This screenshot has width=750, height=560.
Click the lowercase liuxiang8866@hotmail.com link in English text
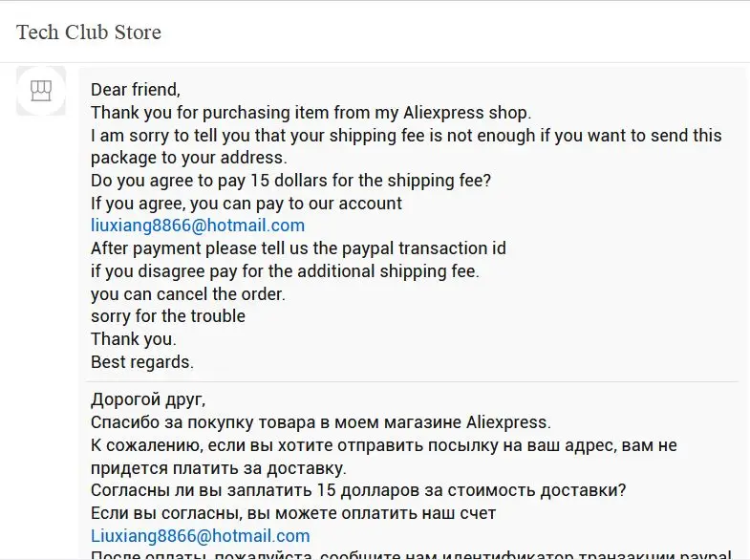(198, 226)
